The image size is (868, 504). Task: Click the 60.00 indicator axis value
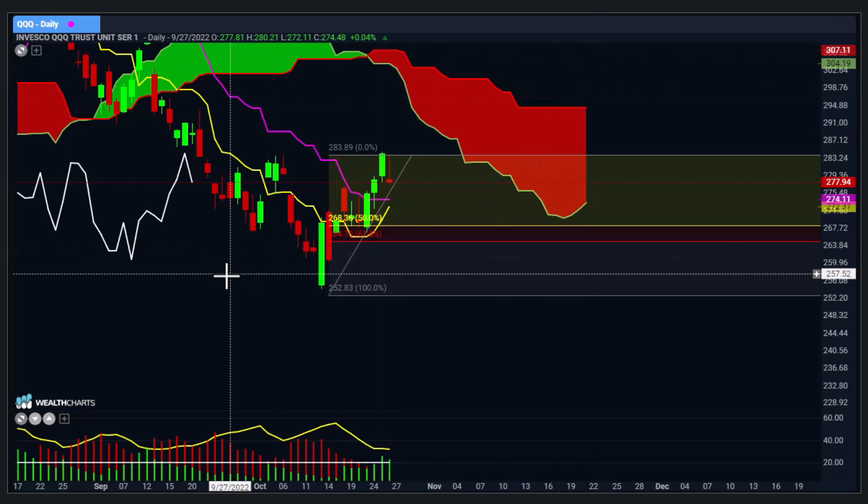coord(833,418)
